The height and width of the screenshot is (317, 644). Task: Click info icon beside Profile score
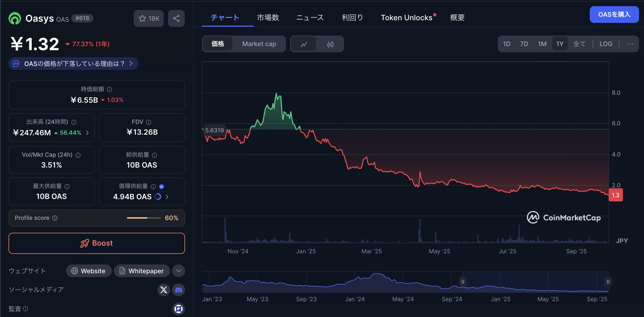click(x=55, y=218)
